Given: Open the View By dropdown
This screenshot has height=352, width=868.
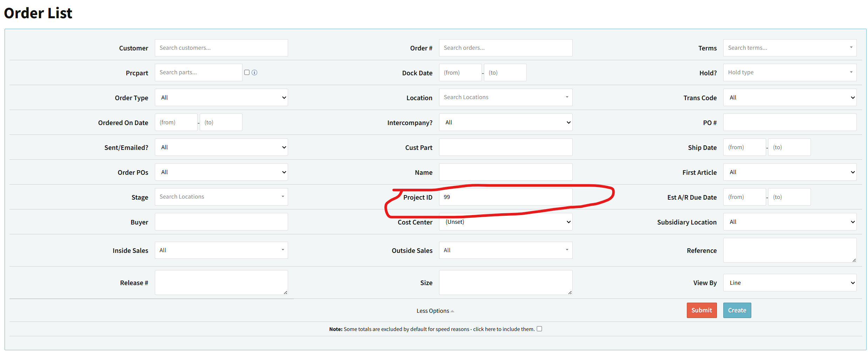Looking at the screenshot, I should pyautogui.click(x=790, y=283).
